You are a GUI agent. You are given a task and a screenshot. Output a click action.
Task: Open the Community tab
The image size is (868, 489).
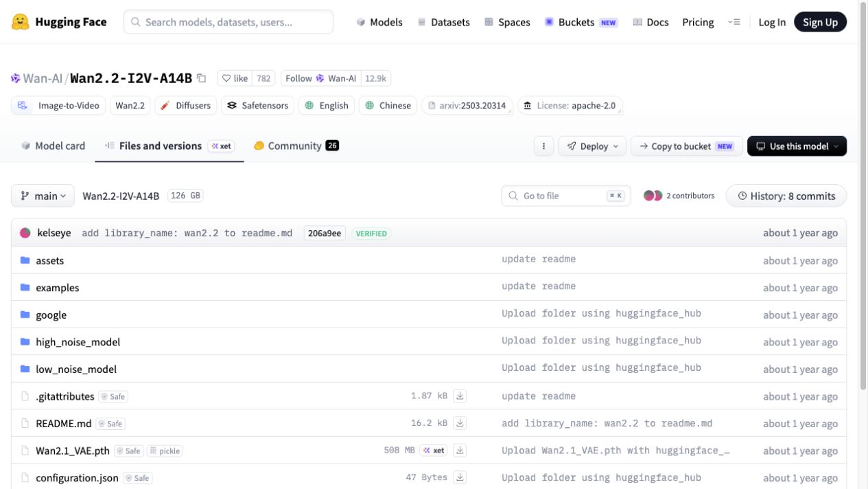click(296, 146)
